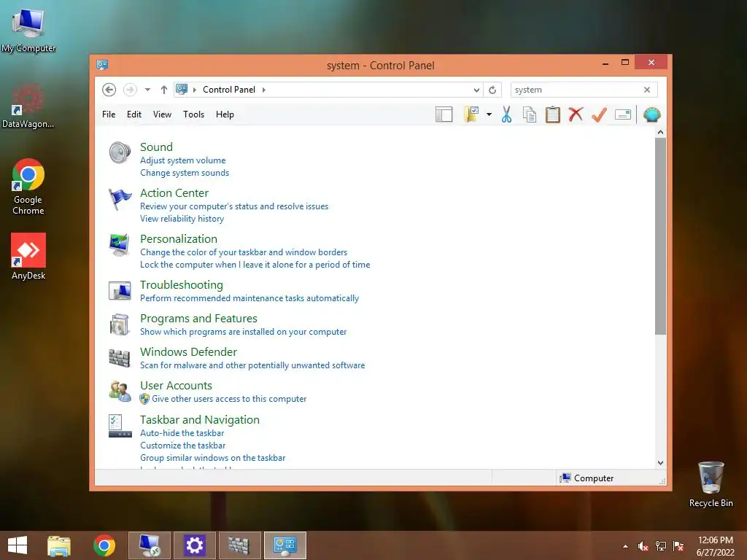
Task: Open View reliability history link
Action: coord(182,219)
